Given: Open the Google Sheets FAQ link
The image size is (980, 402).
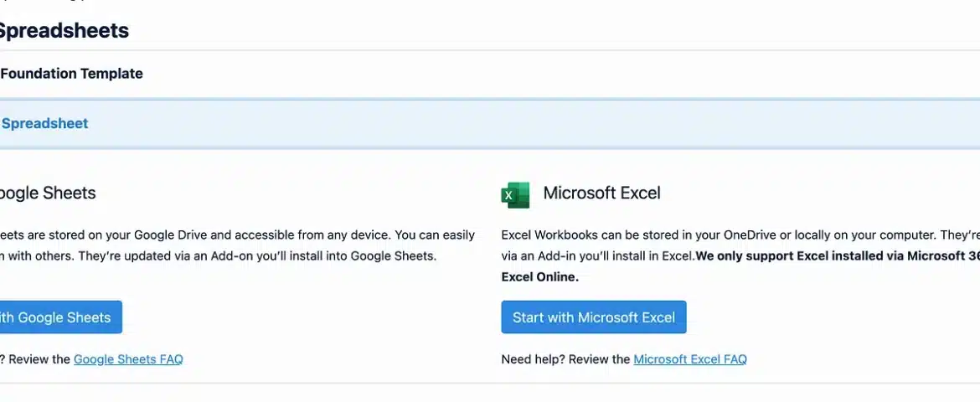Looking at the screenshot, I should pyautogui.click(x=128, y=358).
